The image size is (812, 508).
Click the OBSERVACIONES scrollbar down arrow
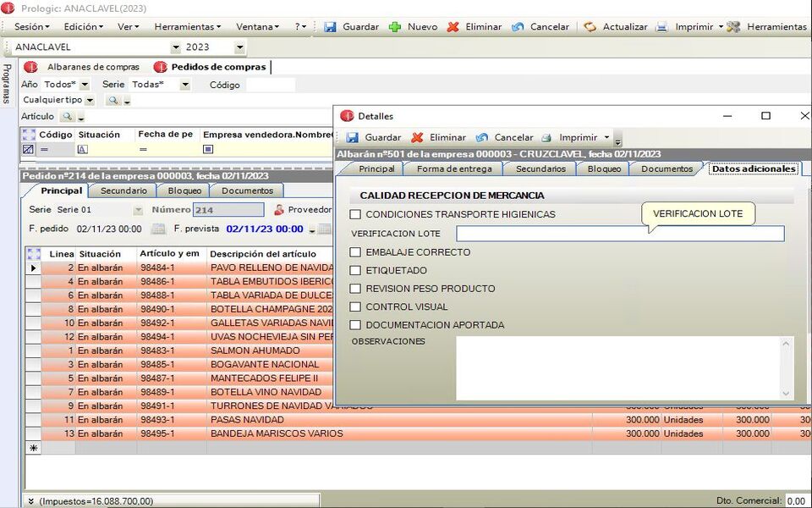(786, 392)
